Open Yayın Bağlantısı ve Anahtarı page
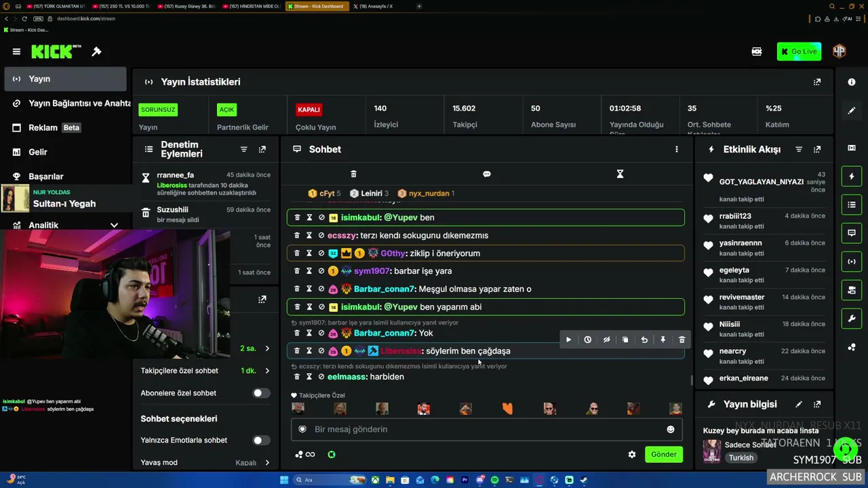868x488 pixels. tap(71, 104)
